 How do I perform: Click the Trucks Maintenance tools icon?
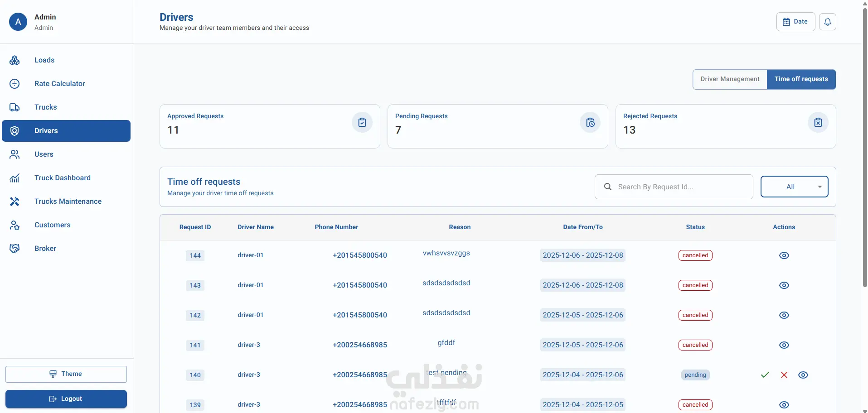pyautogui.click(x=15, y=202)
